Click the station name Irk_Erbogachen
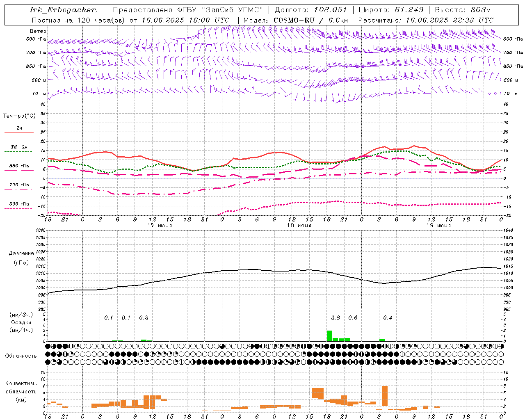525x420 pixels. click(x=63, y=10)
